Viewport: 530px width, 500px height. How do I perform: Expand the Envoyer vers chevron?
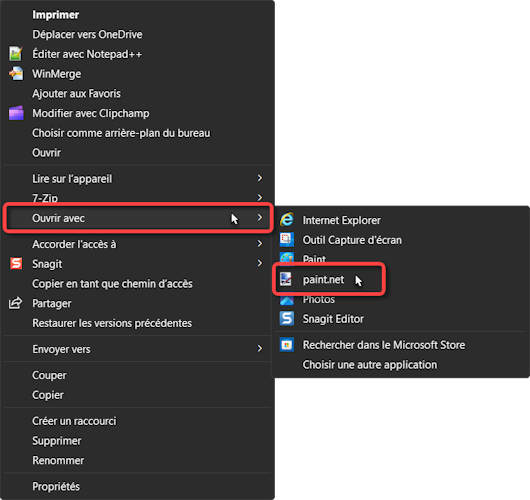tap(260, 349)
